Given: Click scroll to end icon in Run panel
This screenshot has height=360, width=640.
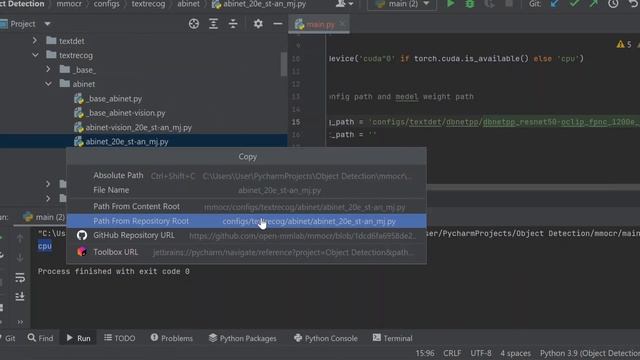Looking at the screenshot, I should tap(20, 296).
